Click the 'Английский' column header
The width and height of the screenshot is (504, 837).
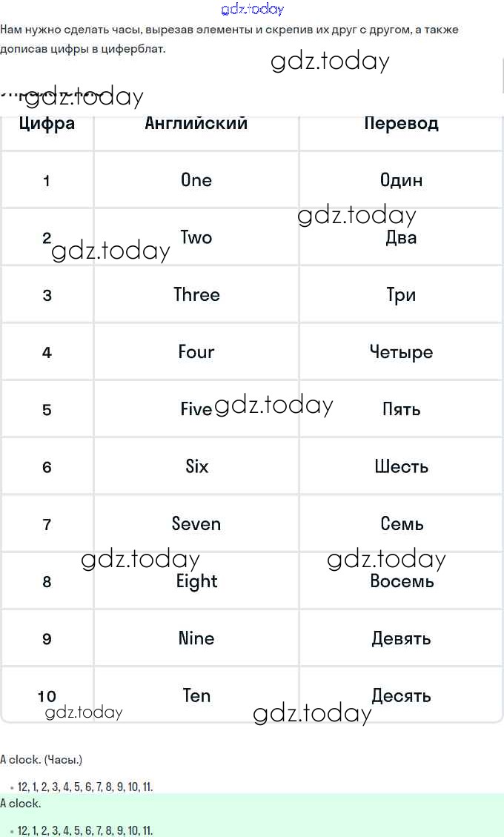click(x=196, y=123)
